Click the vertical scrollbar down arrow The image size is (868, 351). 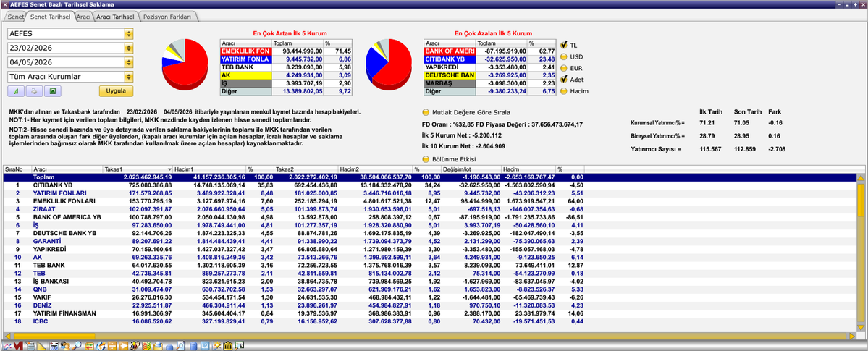click(x=861, y=329)
